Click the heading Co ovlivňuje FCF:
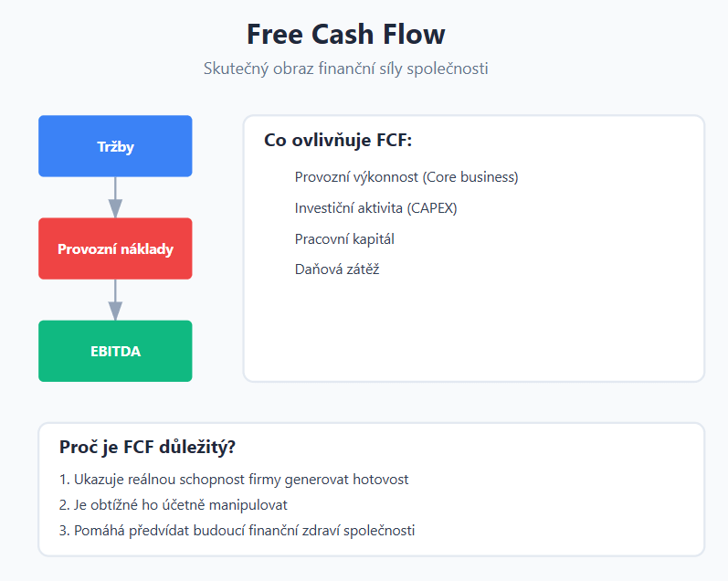This screenshot has height=581, width=728. (338, 140)
